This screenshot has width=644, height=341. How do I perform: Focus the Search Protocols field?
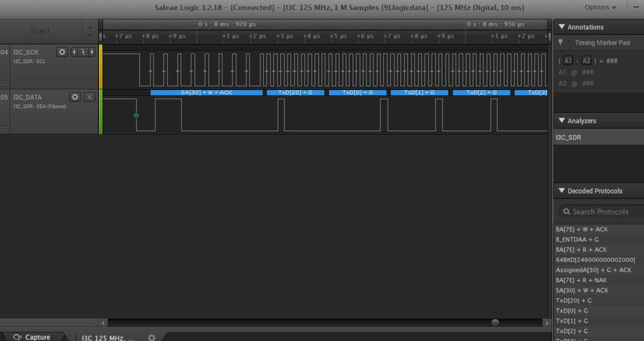(x=601, y=211)
